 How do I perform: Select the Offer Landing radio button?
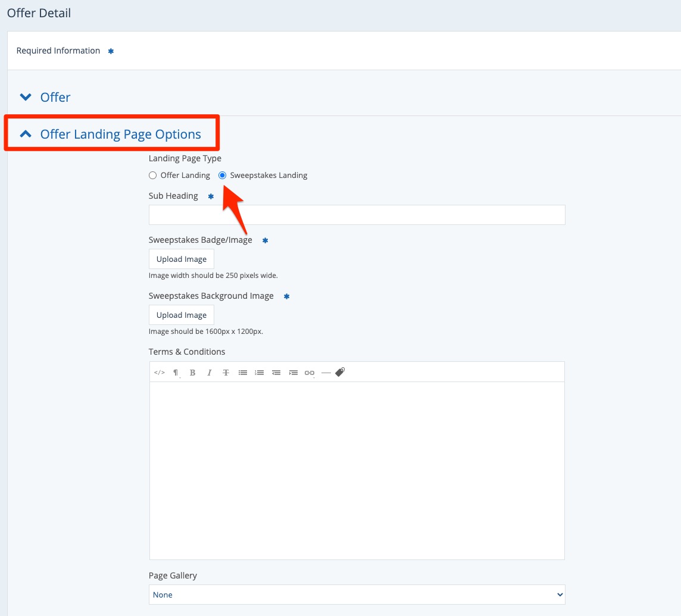153,176
